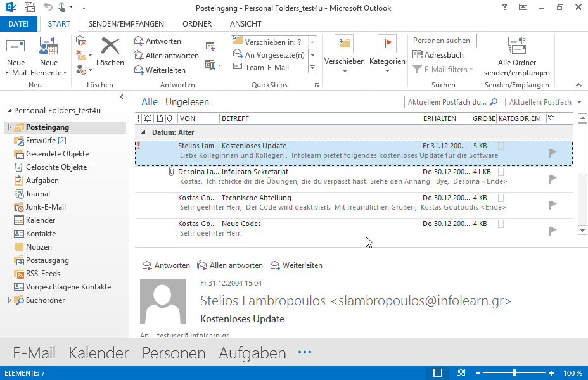Reply with a meeting request icon
Screen dimensions: 588x380
tap(210, 46)
